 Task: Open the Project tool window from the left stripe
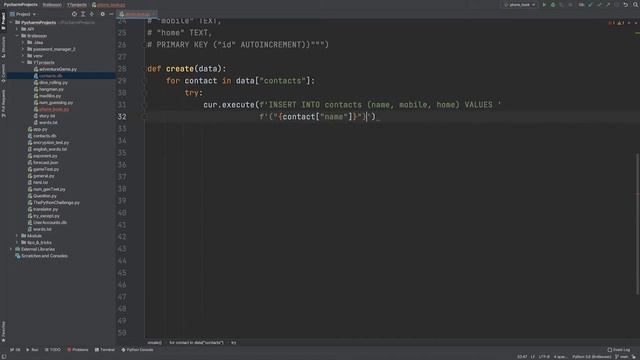[3, 21]
